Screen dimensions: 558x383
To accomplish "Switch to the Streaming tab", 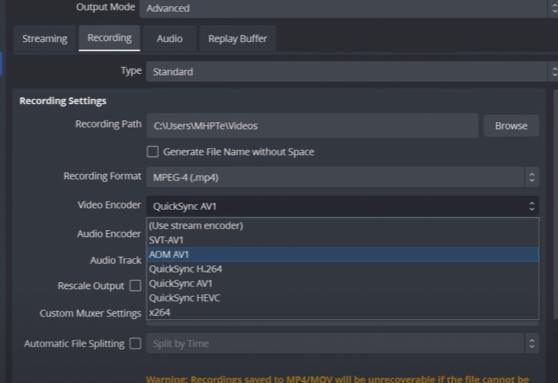I will click(44, 38).
